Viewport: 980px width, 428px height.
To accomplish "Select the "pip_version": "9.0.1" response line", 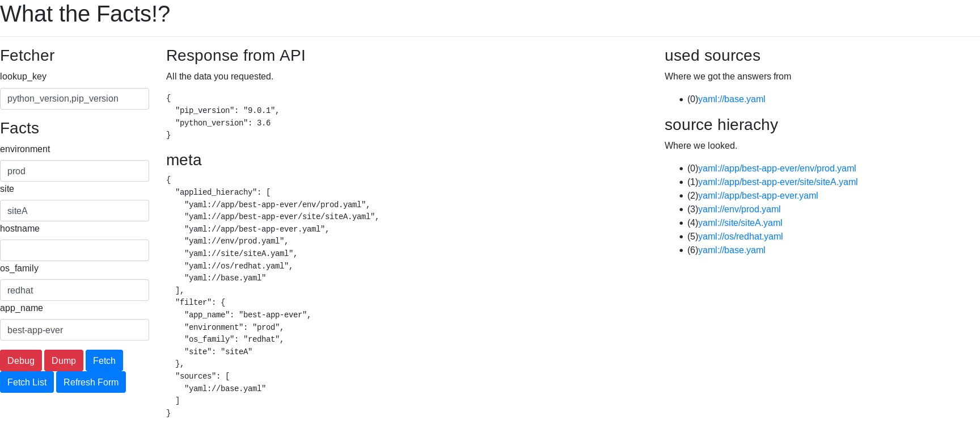I will click(227, 111).
